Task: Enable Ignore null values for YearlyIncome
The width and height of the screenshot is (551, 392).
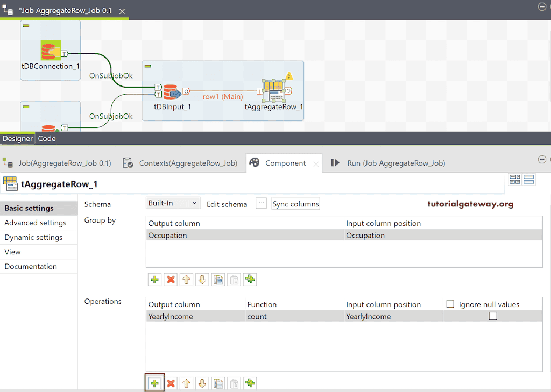Action: (493, 316)
